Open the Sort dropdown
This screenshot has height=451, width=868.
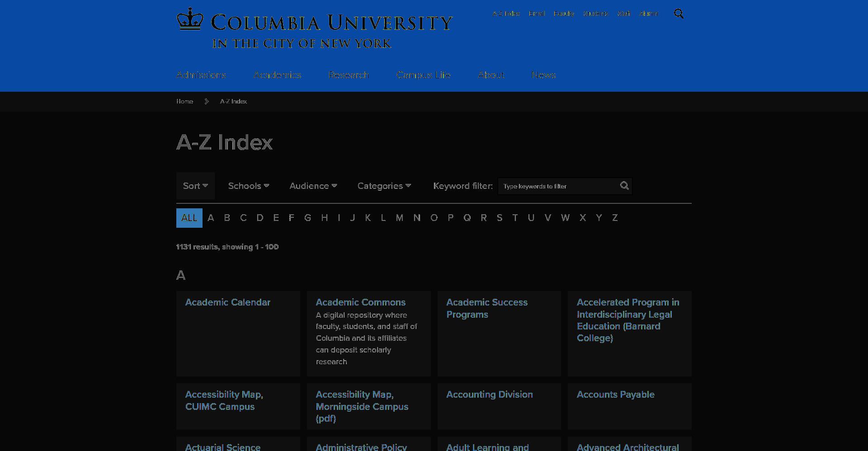195,186
